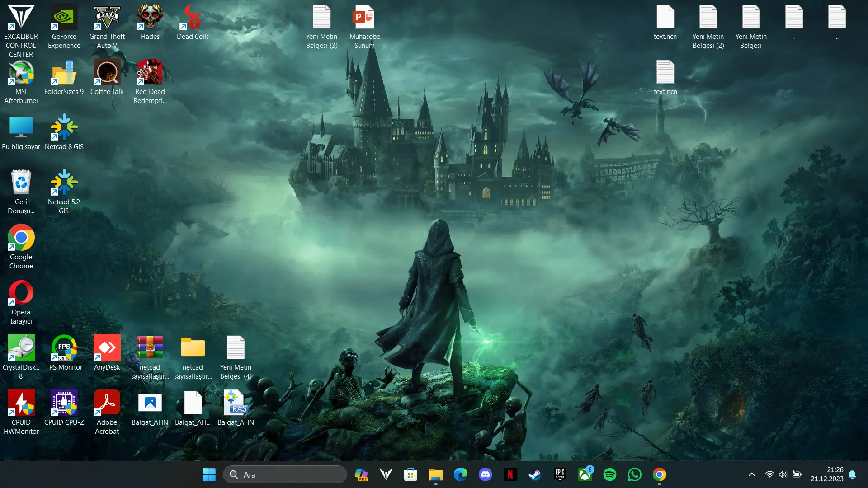868x488 pixels.
Task: Open the volume control in tray
Action: tap(783, 474)
